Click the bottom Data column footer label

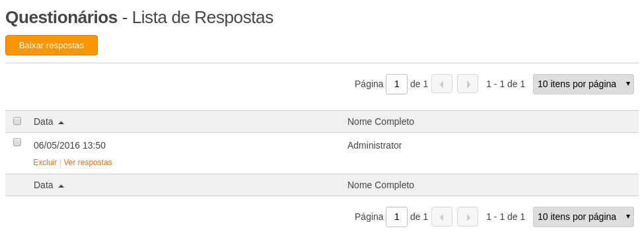44,185
